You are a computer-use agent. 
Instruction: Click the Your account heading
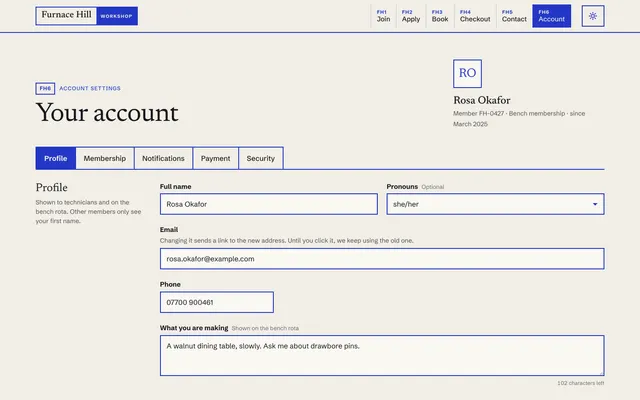107,113
